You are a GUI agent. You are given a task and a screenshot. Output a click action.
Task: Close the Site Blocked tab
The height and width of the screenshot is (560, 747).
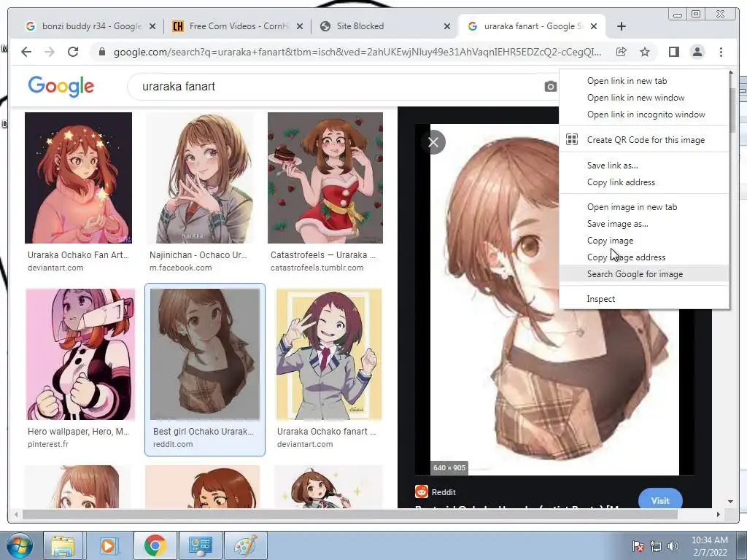pos(447,26)
